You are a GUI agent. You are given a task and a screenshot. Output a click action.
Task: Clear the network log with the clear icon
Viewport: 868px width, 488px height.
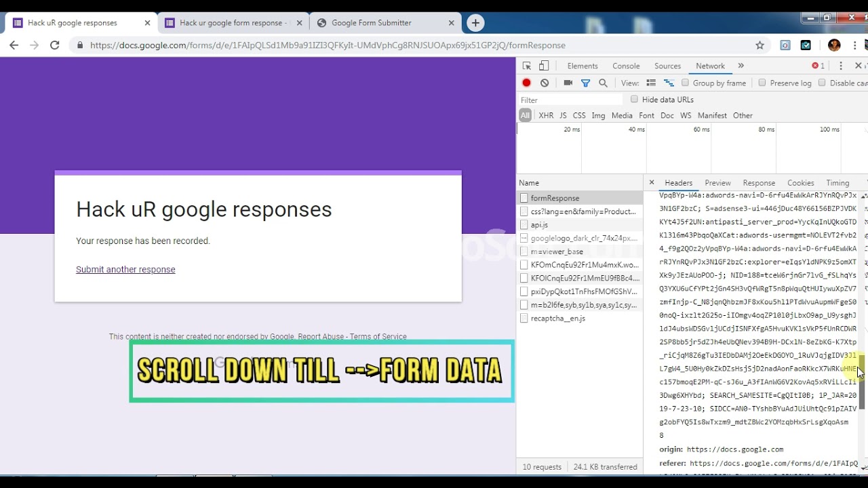pyautogui.click(x=545, y=83)
